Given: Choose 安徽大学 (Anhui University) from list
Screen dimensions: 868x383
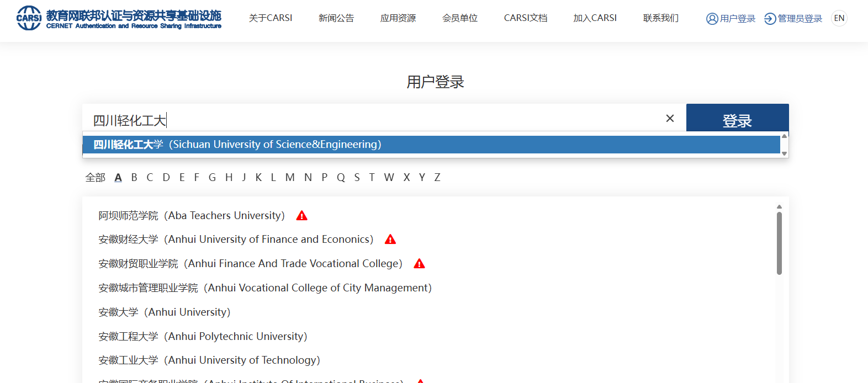Looking at the screenshot, I should 164,312.
